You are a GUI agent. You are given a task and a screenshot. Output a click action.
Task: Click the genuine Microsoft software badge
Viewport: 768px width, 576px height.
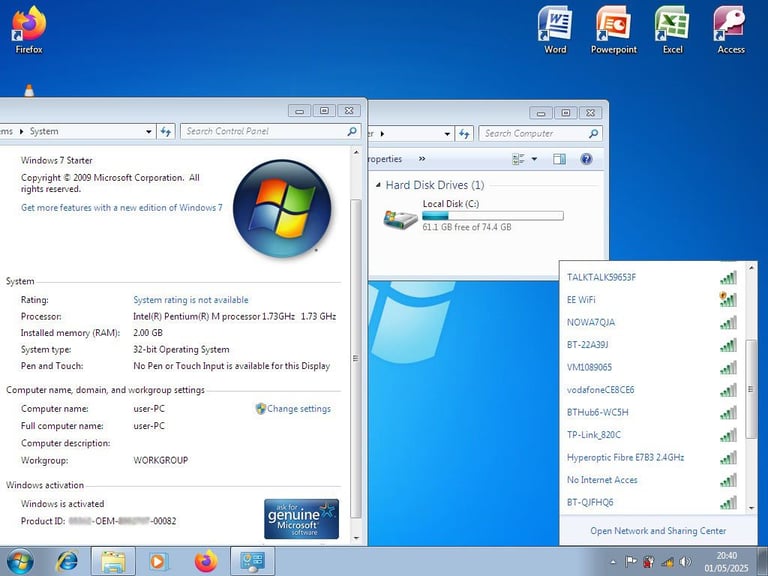tap(301, 519)
